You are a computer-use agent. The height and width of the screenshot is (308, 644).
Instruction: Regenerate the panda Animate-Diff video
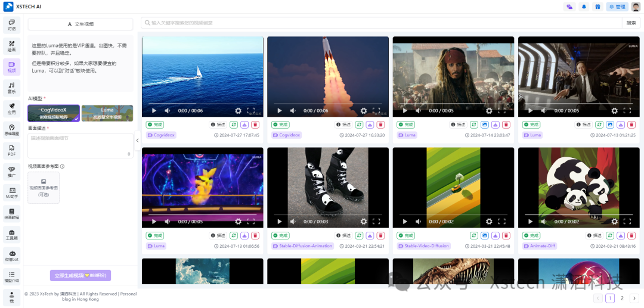[x=610, y=235]
